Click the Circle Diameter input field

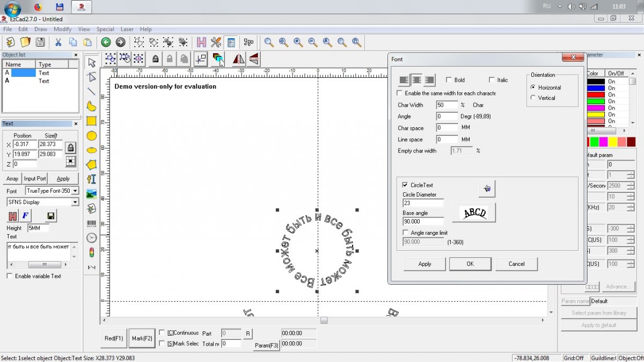(x=423, y=203)
